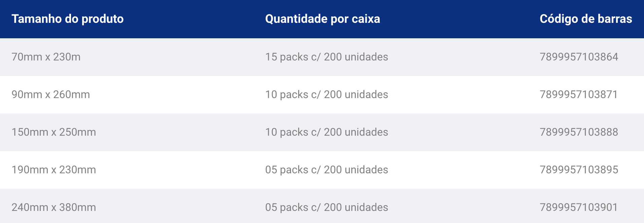Select barcode 7899957103895
Screen dimensions: 644x223
579,170
